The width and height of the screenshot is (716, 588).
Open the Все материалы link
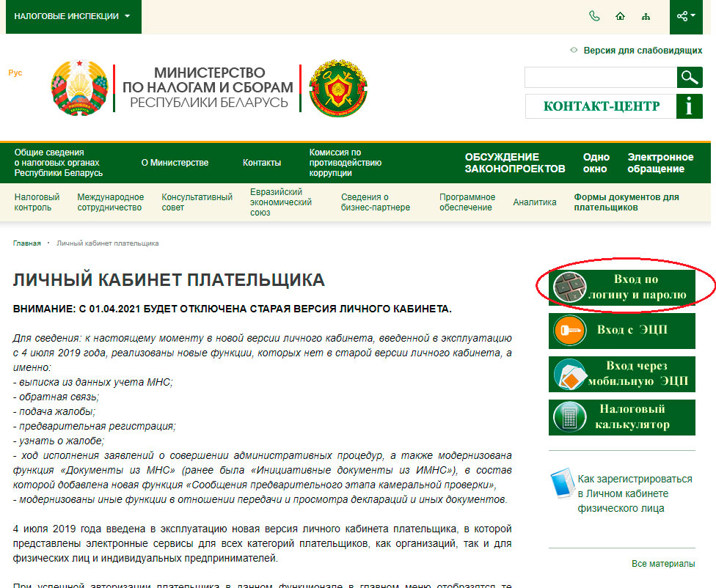click(x=663, y=564)
